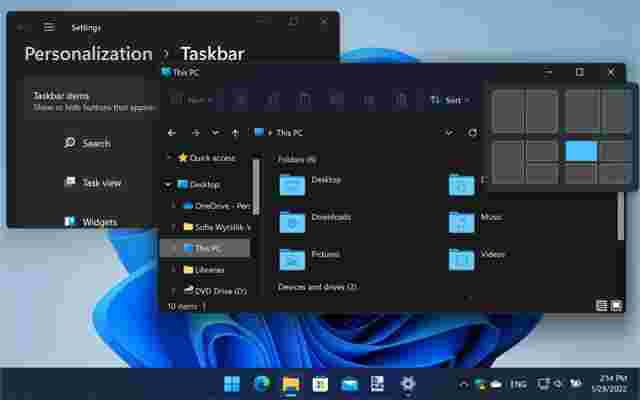
Task: Snap to left half of first layout
Action: (507, 111)
